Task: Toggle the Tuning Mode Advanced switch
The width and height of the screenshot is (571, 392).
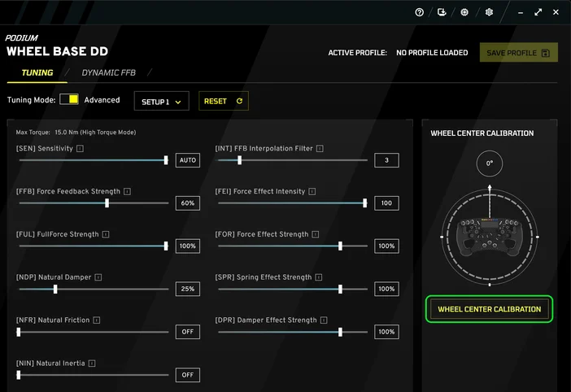Action: (x=69, y=99)
